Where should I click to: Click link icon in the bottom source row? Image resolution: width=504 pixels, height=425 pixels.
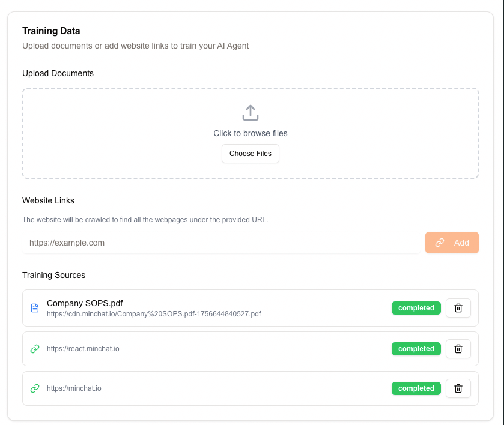point(35,388)
